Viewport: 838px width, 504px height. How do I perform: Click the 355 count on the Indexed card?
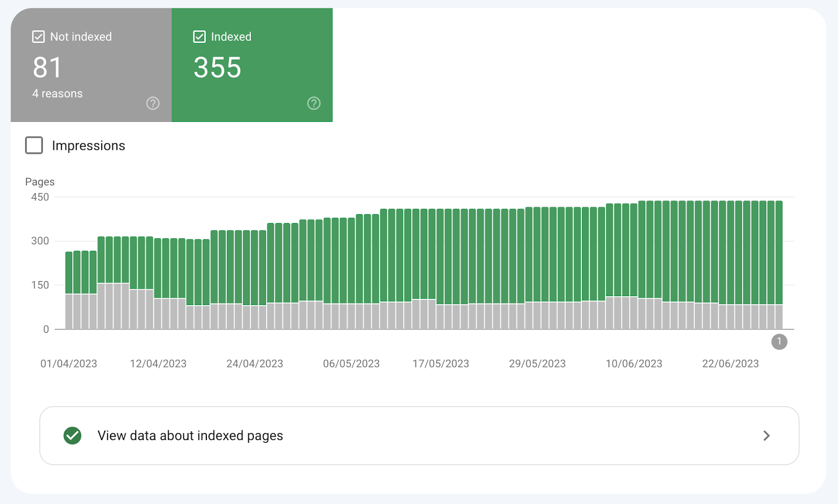[217, 68]
